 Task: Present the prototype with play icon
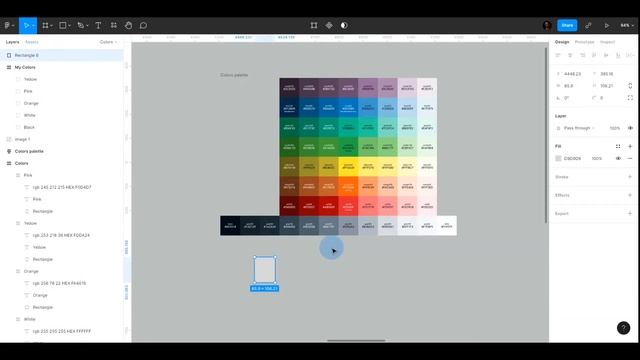pos(607,25)
